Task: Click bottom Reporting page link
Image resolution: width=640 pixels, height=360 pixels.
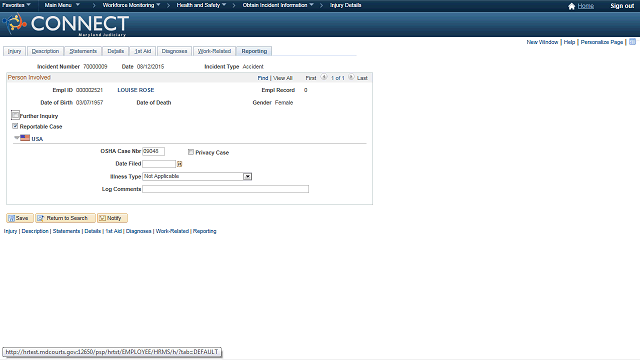Action: click(204, 231)
